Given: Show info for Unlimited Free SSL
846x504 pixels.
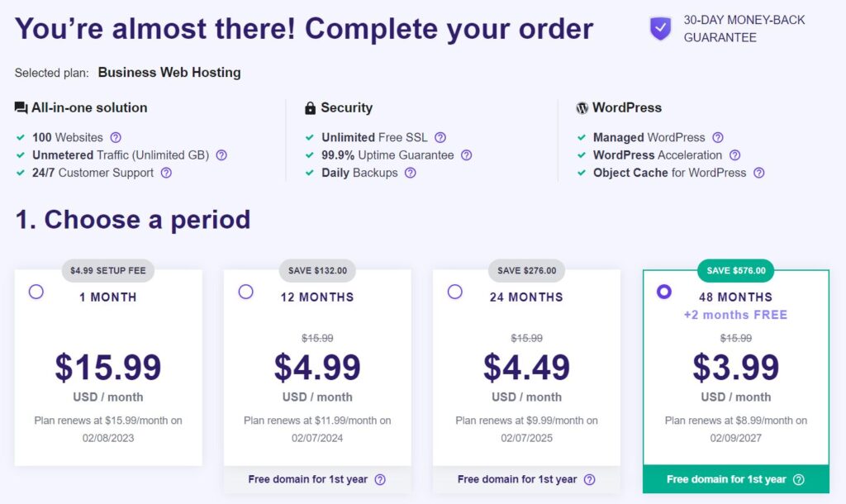Looking at the screenshot, I should 440,138.
